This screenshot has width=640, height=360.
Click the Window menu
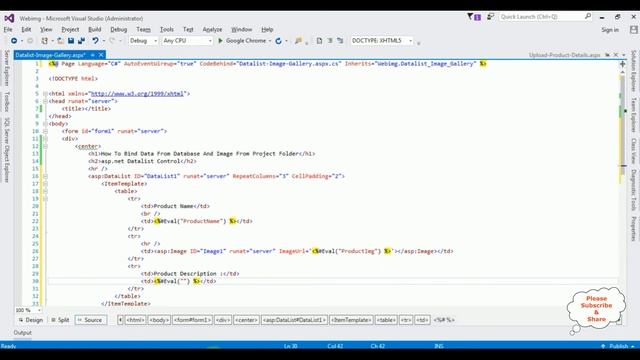point(242,30)
